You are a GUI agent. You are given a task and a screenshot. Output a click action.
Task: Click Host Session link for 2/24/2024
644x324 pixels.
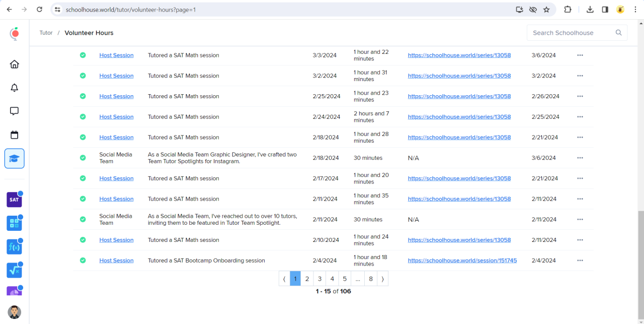(116, 117)
